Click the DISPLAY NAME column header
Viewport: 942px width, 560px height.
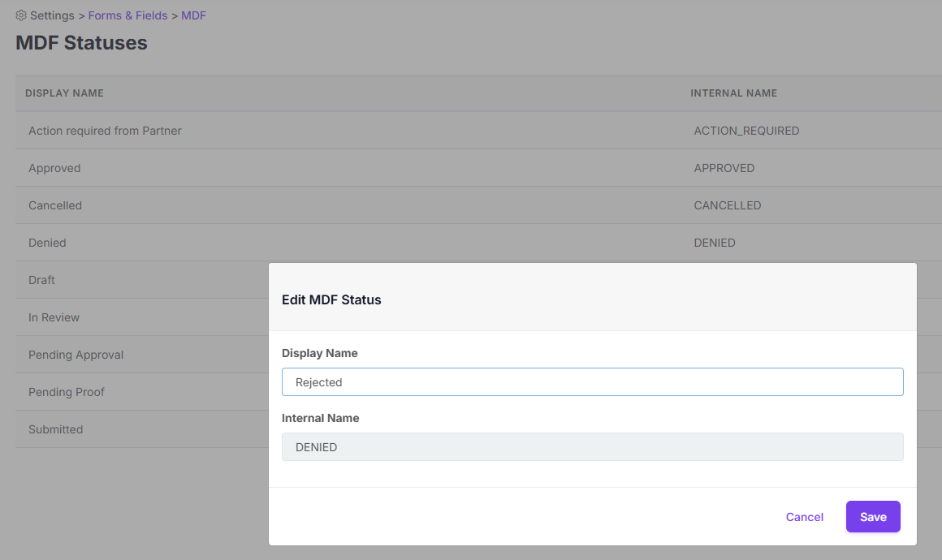64,93
